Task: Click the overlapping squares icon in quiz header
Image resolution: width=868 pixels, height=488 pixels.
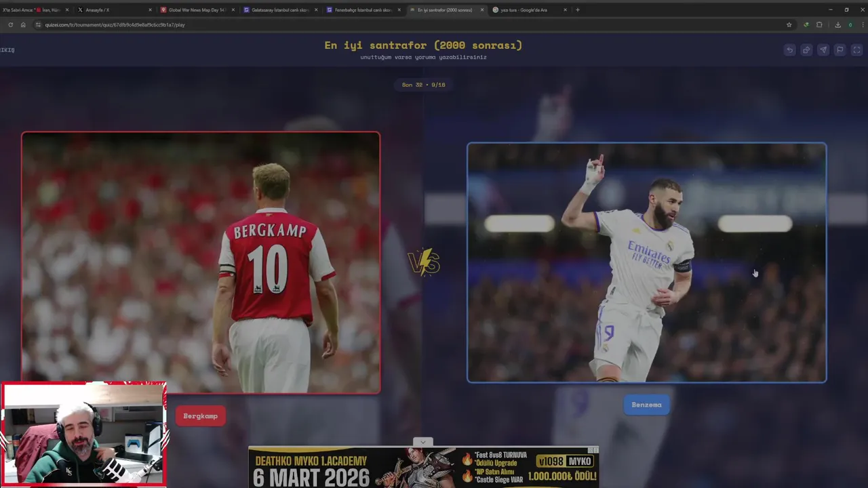Action: [806, 49]
